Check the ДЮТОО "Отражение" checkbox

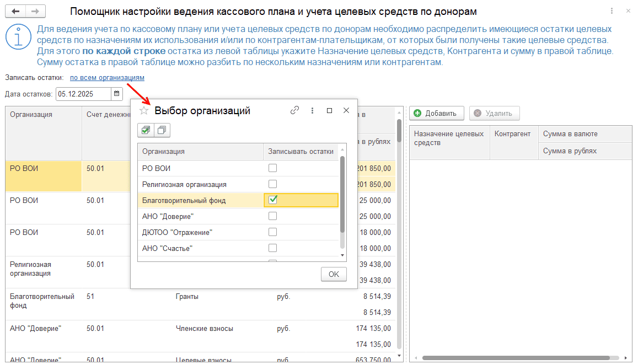pos(272,232)
